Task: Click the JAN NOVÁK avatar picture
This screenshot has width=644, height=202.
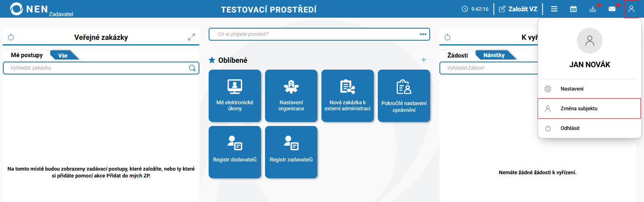Action: 590,41
